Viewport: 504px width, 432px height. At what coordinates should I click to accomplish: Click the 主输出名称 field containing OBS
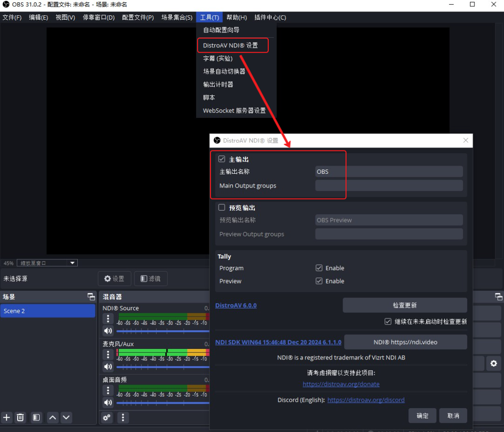tap(389, 172)
